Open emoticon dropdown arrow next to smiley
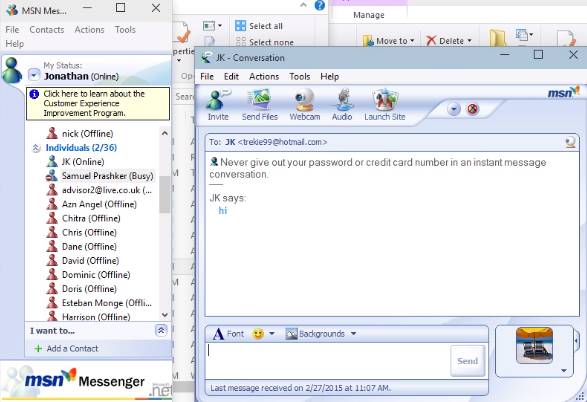Image resolution: width=587 pixels, height=402 pixels. pos(272,334)
